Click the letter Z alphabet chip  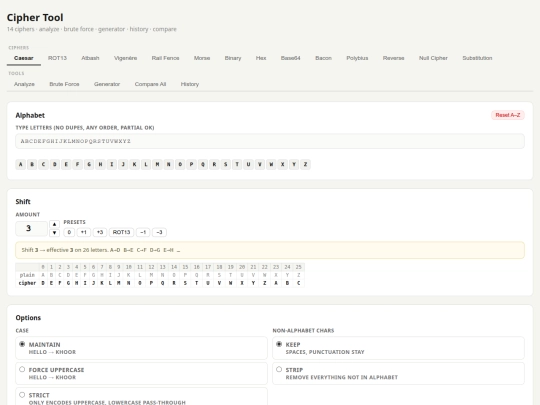(x=305, y=164)
